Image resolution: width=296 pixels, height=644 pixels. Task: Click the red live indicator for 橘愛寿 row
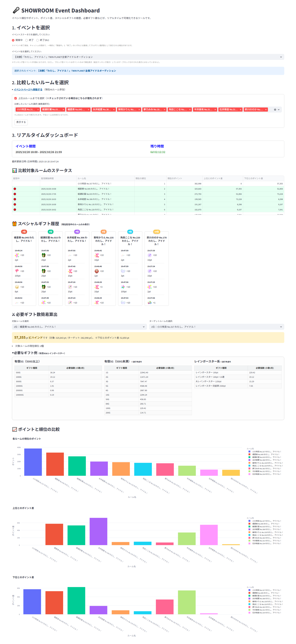[15, 189]
